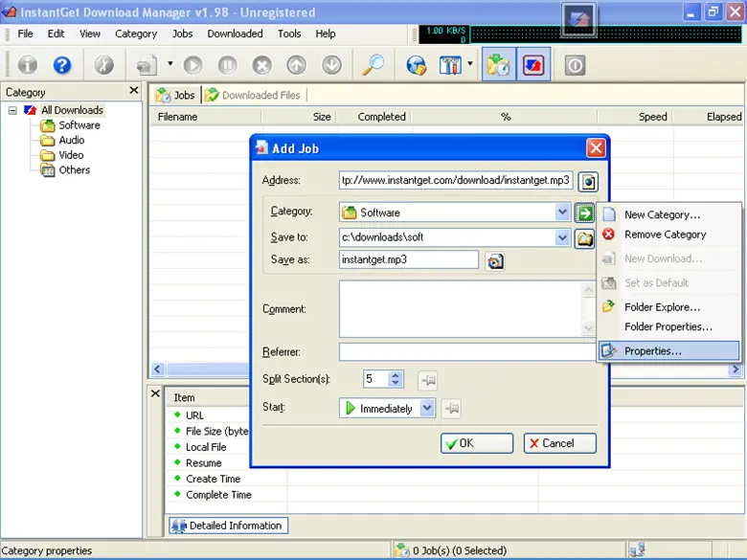This screenshot has height=560, width=747.
Task: Choose Properties... from the context menu
Action: tap(652, 351)
